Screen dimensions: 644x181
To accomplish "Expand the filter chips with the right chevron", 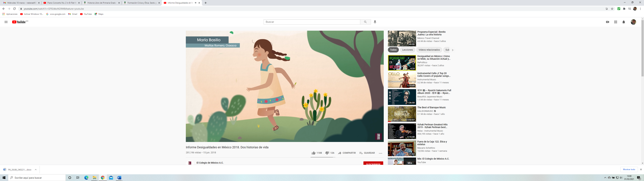I will click(x=452, y=50).
